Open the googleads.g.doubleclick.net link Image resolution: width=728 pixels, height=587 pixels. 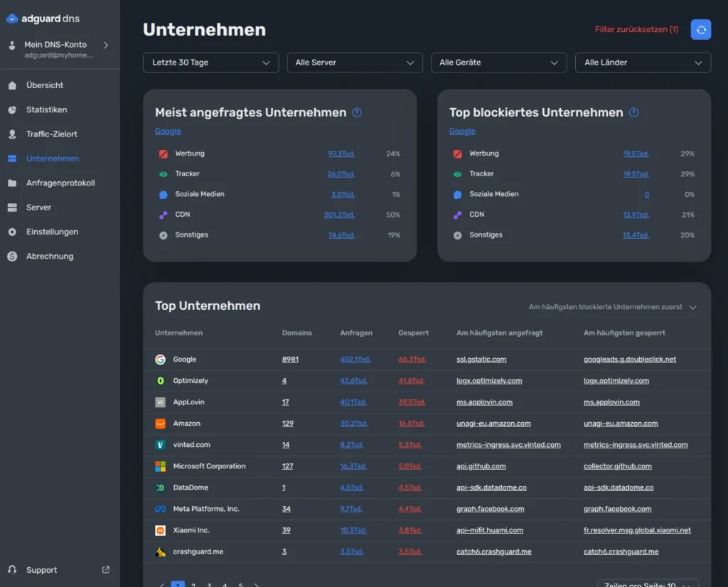point(630,360)
